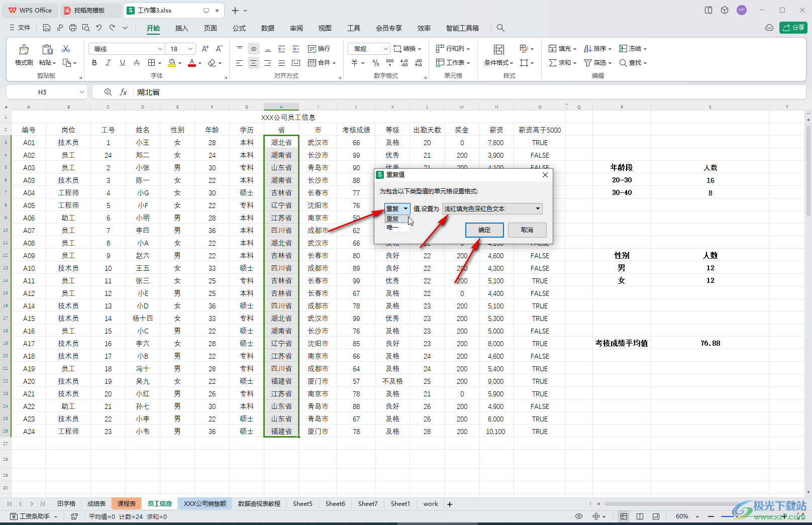Align text center horizontally
Image resolution: width=812 pixels, height=525 pixels.
[x=253, y=63]
